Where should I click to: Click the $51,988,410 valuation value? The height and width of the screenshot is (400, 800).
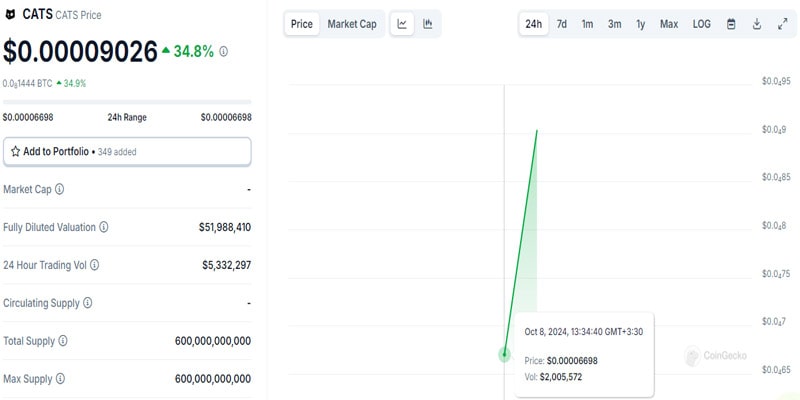point(225,227)
